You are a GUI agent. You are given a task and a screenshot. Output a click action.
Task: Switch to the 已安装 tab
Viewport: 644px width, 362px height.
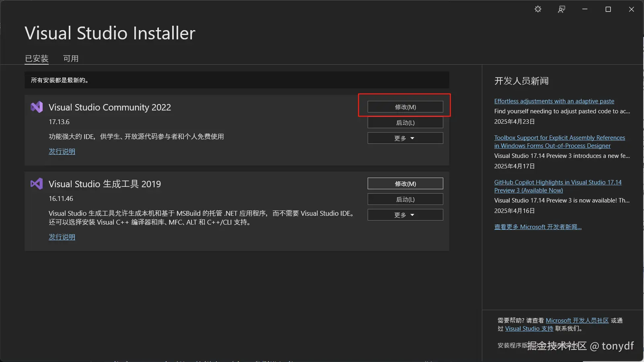pyautogui.click(x=37, y=59)
